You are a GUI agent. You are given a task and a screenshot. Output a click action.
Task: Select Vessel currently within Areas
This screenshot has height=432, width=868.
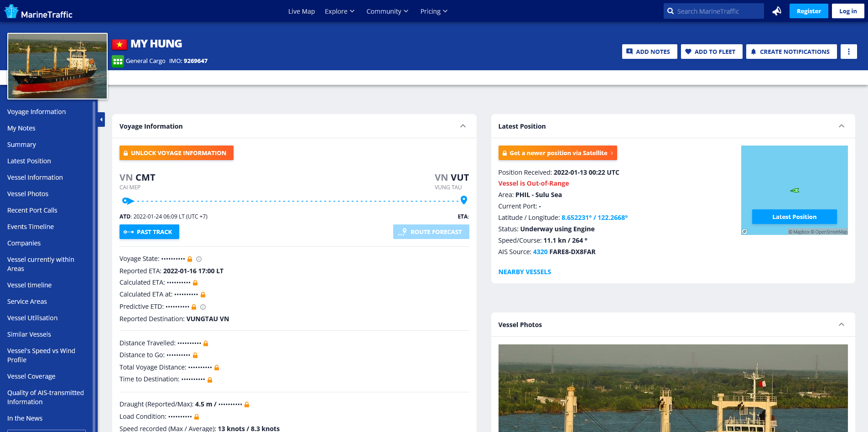[x=41, y=264]
